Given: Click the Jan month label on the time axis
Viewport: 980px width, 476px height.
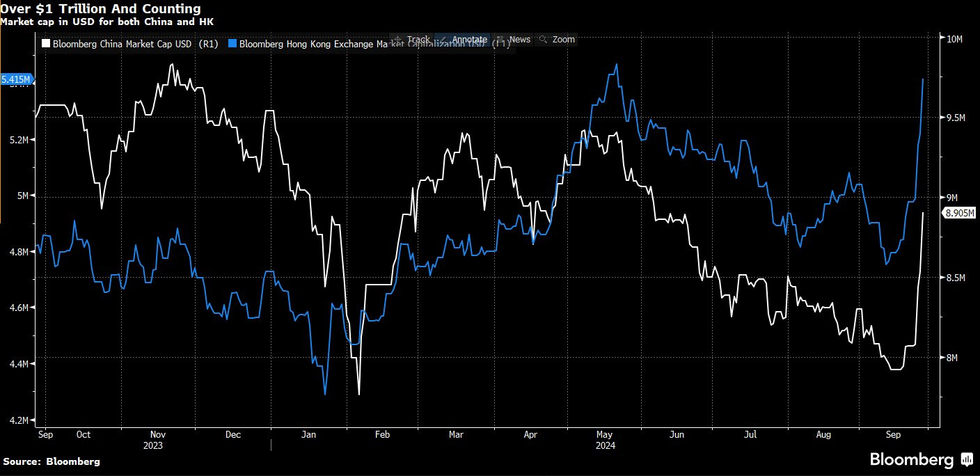Looking at the screenshot, I should click(308, 435).
